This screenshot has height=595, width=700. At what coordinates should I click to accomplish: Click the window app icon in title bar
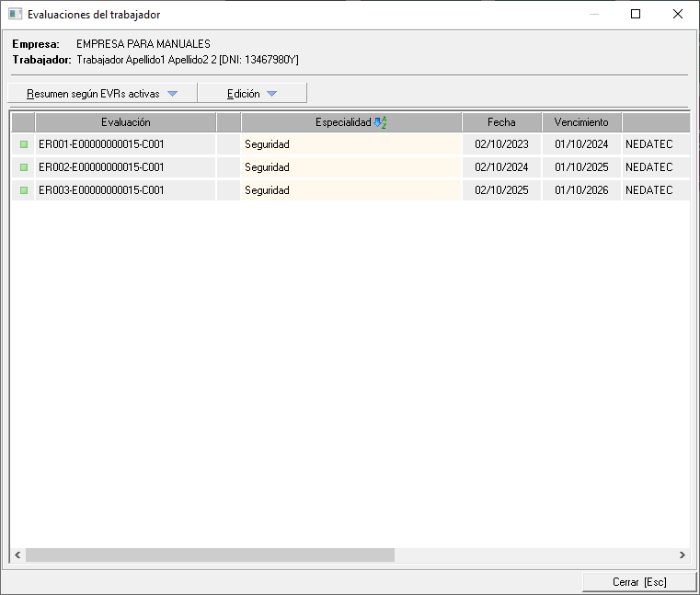[x=15, y=15]
